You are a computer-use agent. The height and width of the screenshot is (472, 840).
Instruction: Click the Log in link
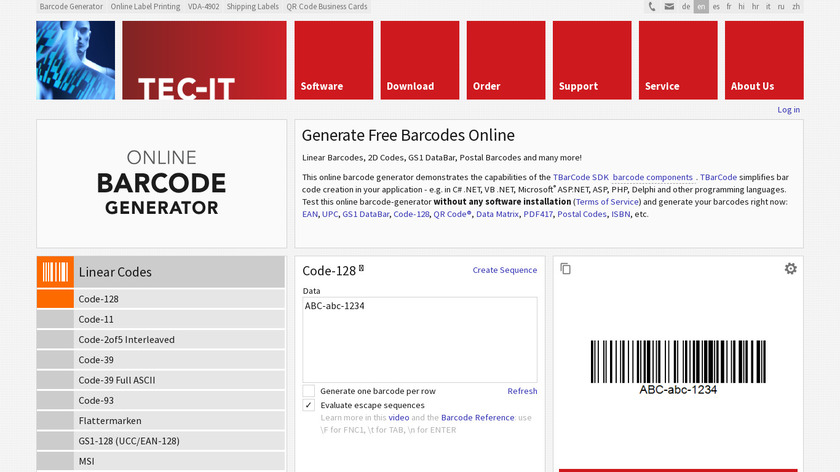[789, 109]
